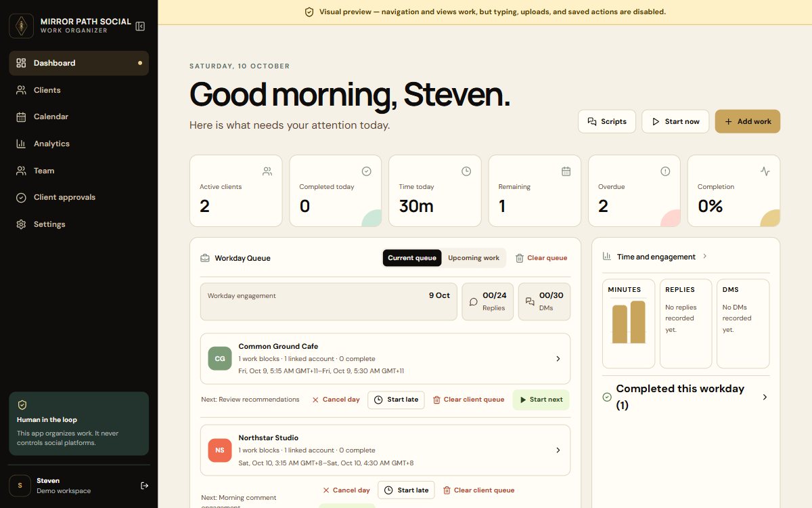812x508 pixels.
Task: Click the log out icon beside Steven
Action: point(144,486)
